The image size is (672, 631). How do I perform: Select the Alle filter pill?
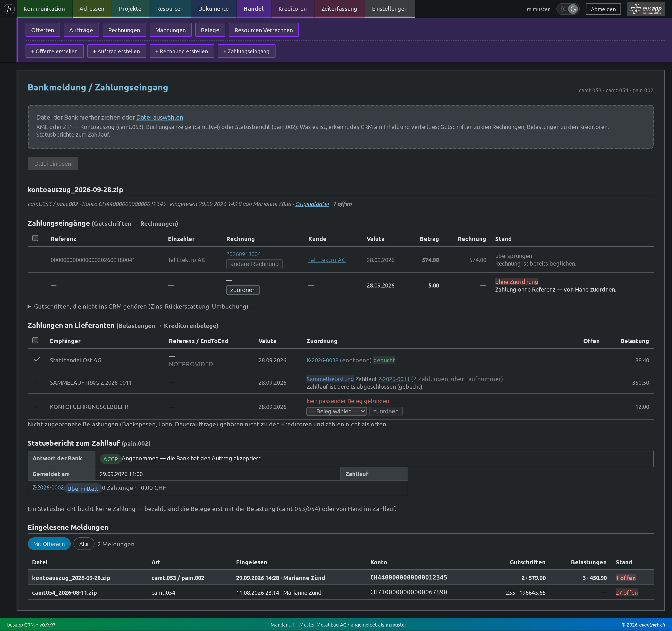(x=84, y=544)
